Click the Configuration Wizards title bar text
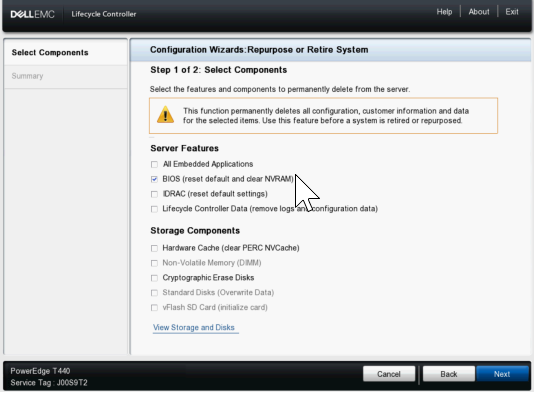 pos(259,50)
